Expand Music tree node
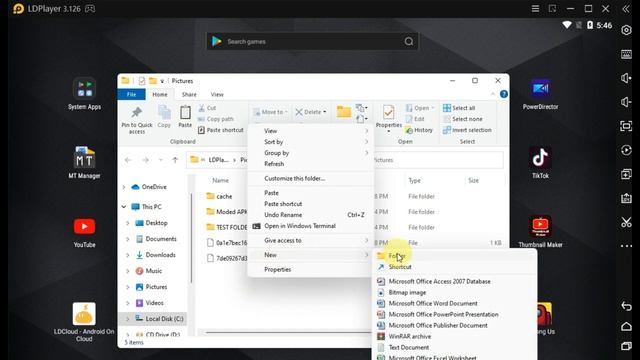 127,271
